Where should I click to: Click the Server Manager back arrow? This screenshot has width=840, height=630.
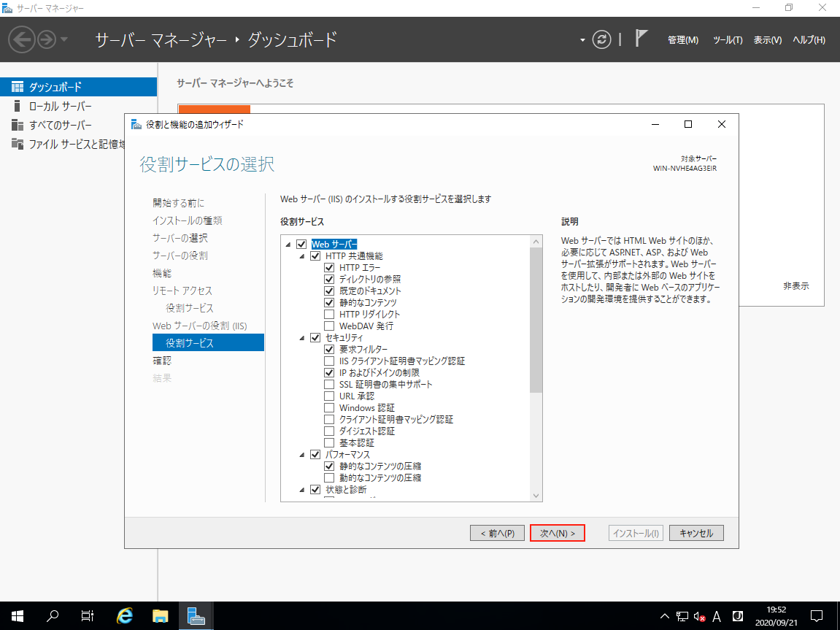tap(22, 39)
